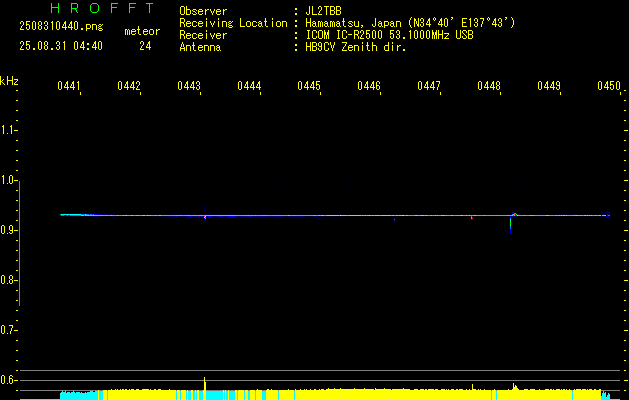The width and height of the screenshot is (629, 400).
Task: Click the 'meteor' label
Action: 142,31
